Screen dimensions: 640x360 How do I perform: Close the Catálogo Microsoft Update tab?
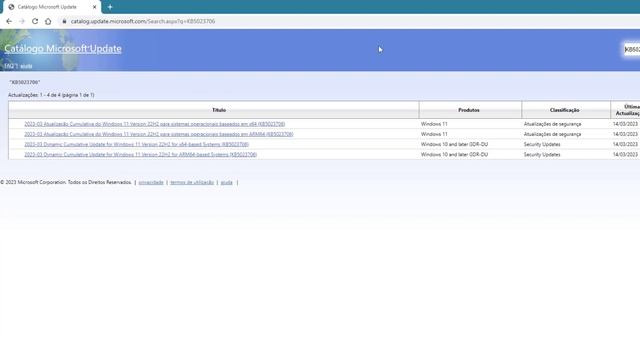pyautogui.click(x=95, y=7)
